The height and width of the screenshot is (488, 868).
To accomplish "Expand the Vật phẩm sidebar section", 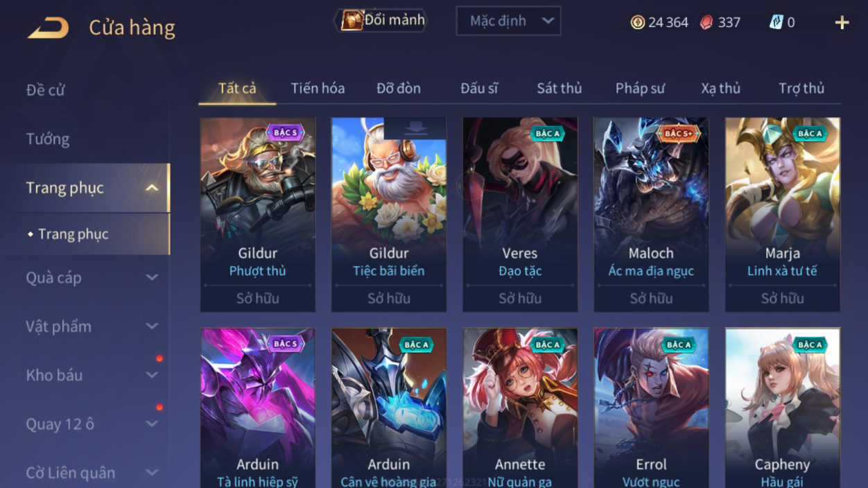I will click(152, 326).
